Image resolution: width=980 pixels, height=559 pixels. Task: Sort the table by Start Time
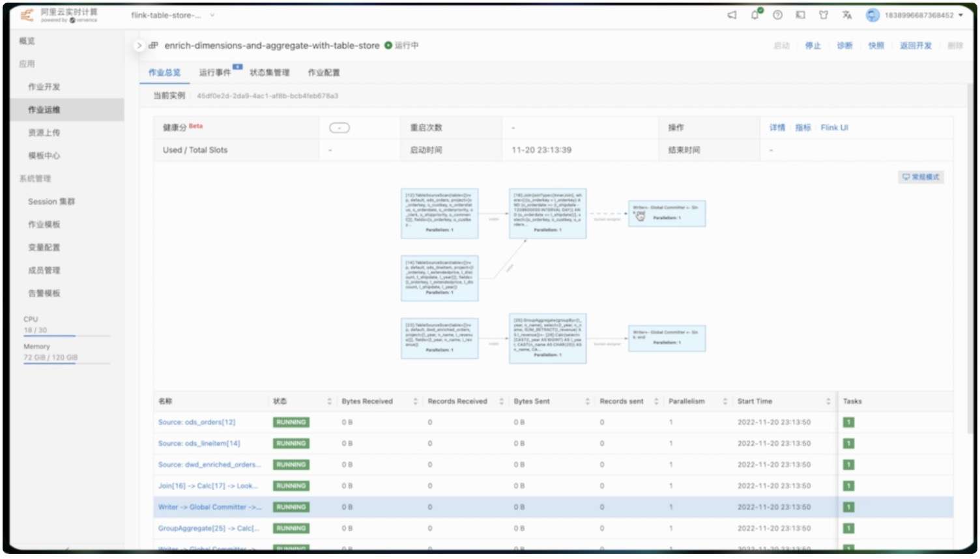(x=828, y=401)
